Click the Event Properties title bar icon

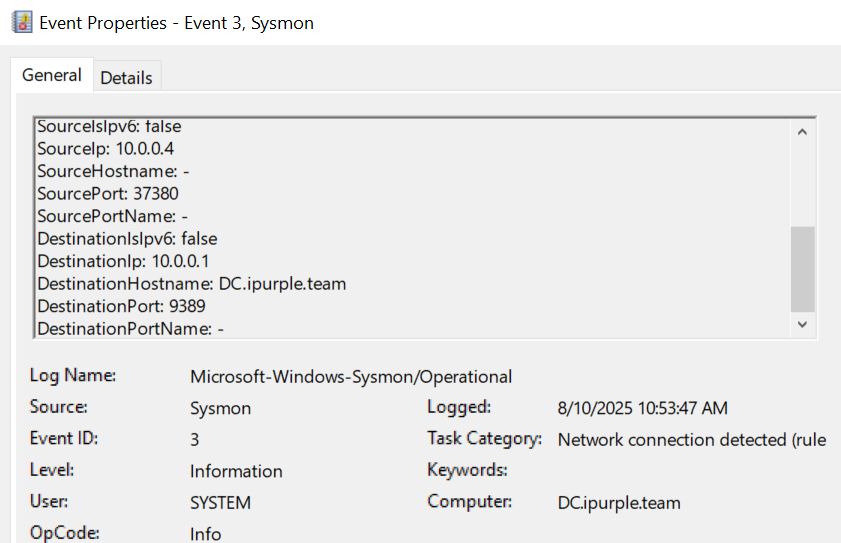(x=21, y=22)
